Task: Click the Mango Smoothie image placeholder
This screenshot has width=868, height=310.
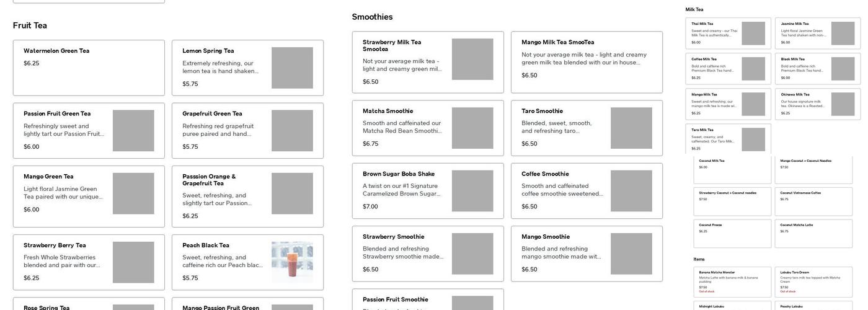Action: [631, 254]
